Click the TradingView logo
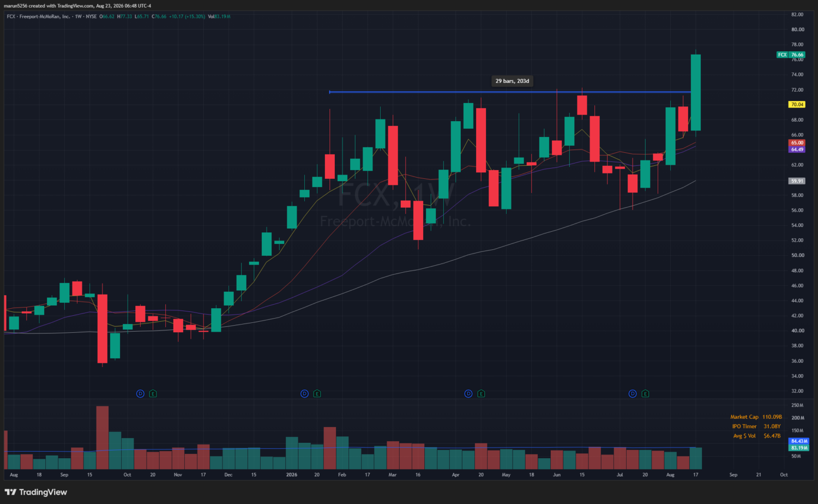The height and width of the screenshot is (504, 818). click(x=36, y=492)
